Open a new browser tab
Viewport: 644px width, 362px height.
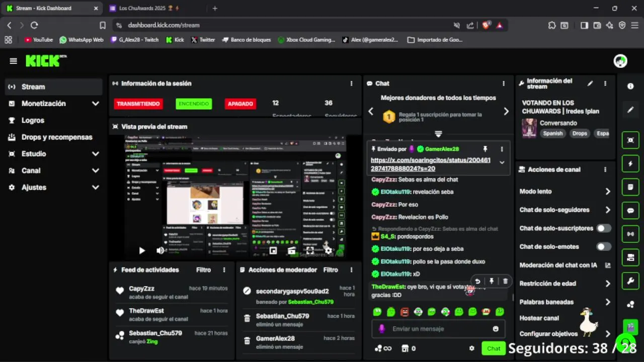click(215, 9)
